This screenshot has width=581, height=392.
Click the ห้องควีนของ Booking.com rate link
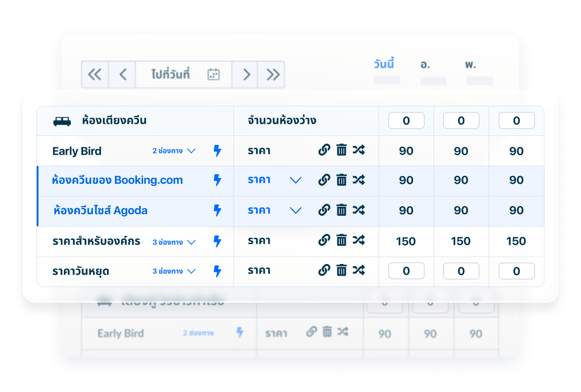pyautogui.click(x=117, y=181)
